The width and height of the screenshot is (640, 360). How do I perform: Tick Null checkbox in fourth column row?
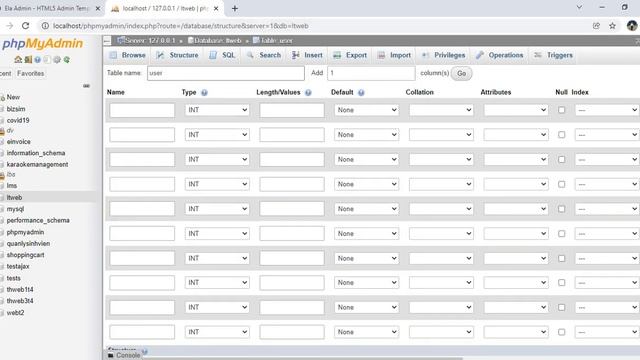coord(562,184)
